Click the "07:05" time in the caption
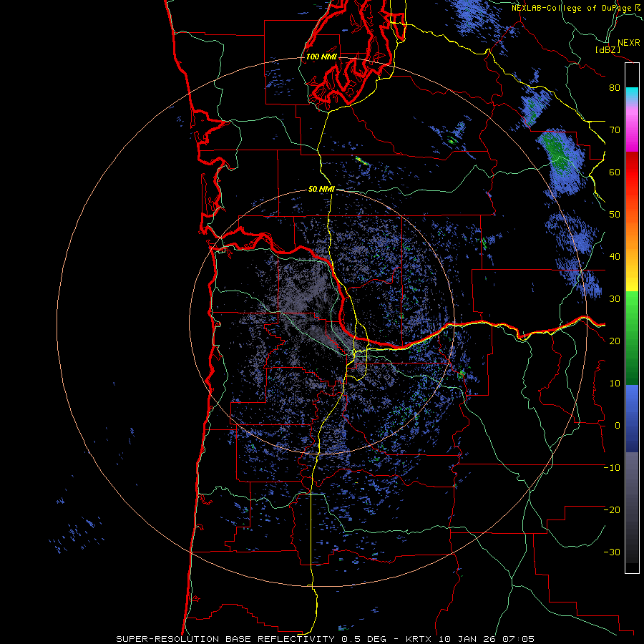 coord(519,639)
